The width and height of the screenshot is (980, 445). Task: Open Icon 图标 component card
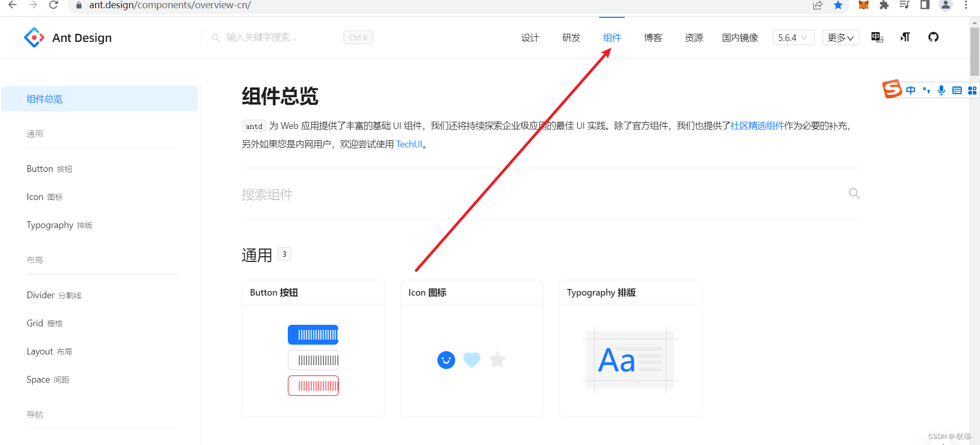(472, 348)
